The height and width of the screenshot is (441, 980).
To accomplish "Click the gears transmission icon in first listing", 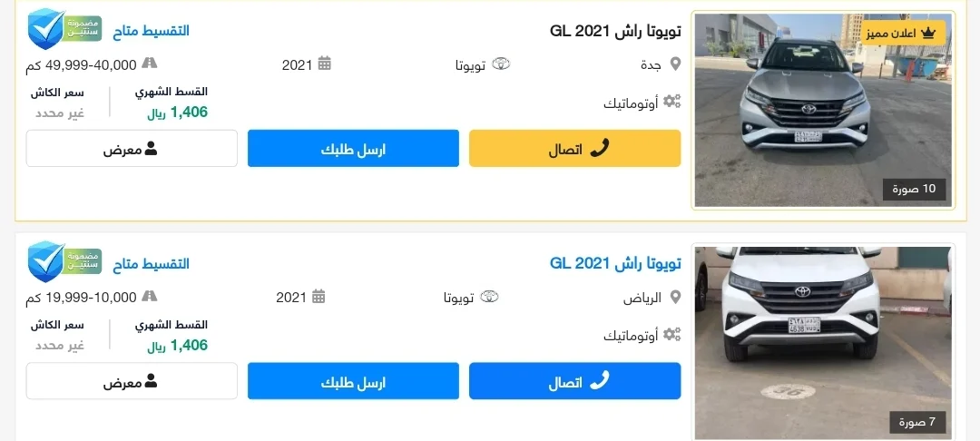I will (671, 102).
